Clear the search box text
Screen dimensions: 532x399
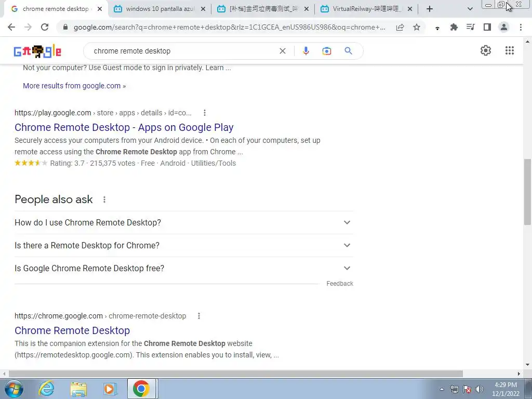click(282, 51)
